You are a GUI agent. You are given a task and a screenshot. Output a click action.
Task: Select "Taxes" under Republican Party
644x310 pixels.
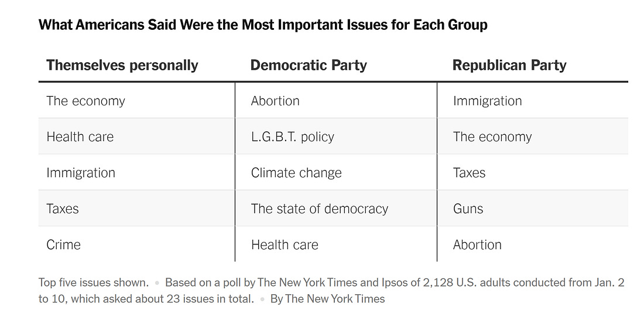(x=469, y=173)
